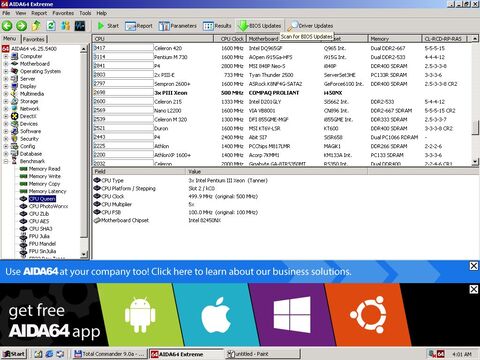480x360 pixels.
Task: Start the benchmark with the Start button
Action: (x=108, y=26)
